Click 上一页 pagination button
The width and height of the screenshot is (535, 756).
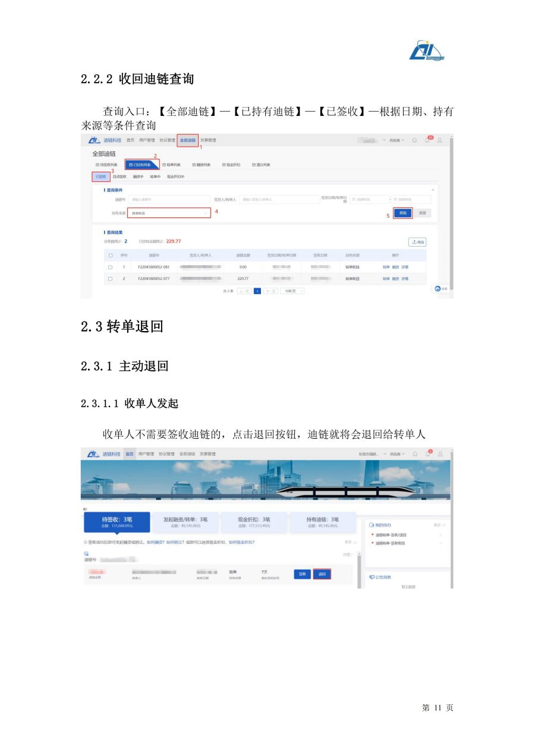(244, 291)
